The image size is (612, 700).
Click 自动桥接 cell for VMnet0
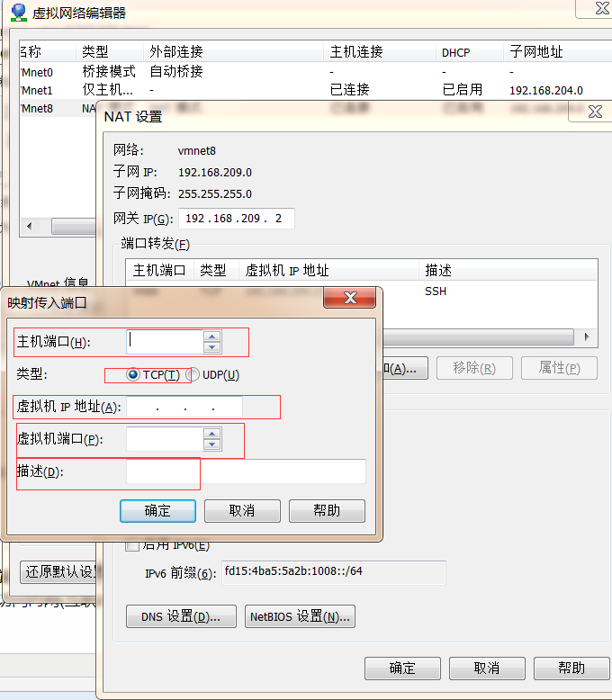176,71
